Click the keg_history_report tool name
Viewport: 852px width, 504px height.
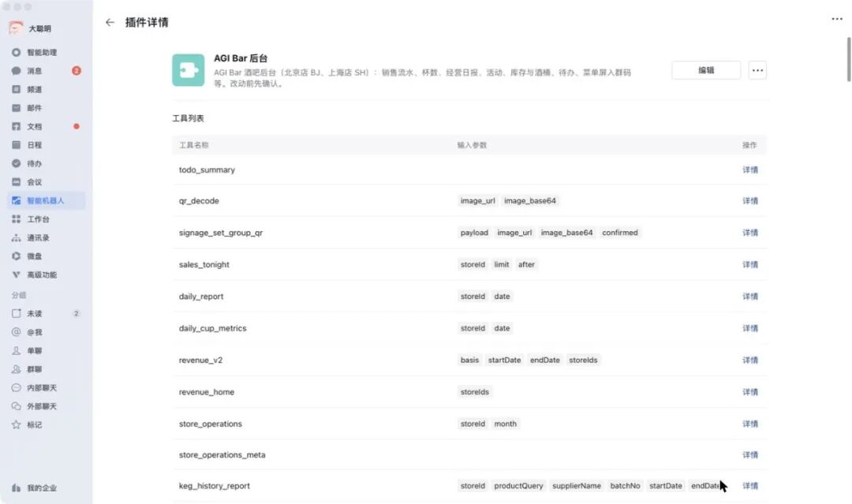(x=214, y=486)
